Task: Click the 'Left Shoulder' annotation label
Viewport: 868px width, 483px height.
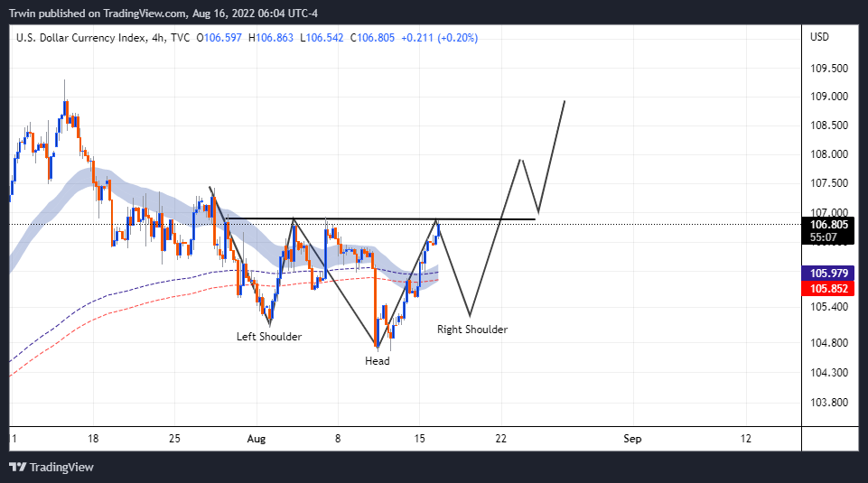Action: (x=269, y=337)
